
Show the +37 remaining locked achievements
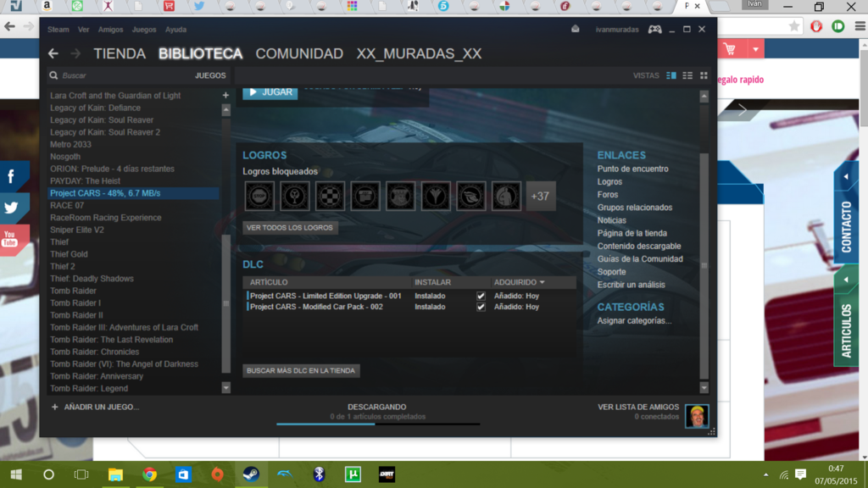coord(540,196)
